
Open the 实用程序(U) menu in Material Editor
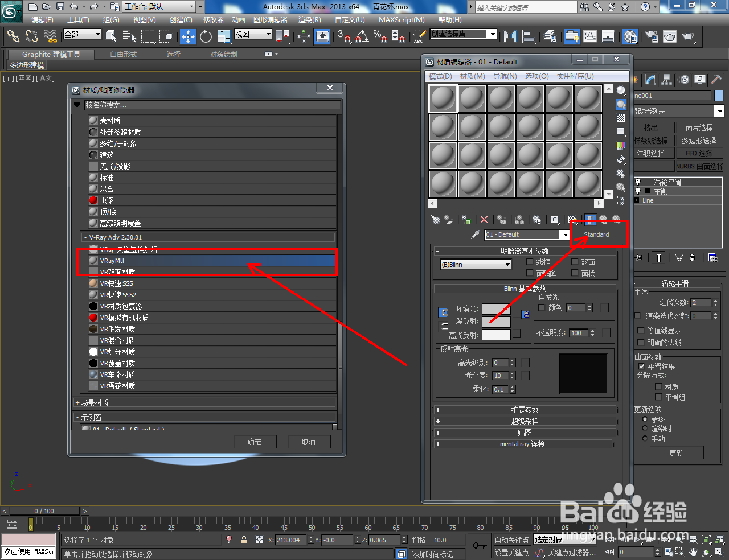tap(575, 76)
